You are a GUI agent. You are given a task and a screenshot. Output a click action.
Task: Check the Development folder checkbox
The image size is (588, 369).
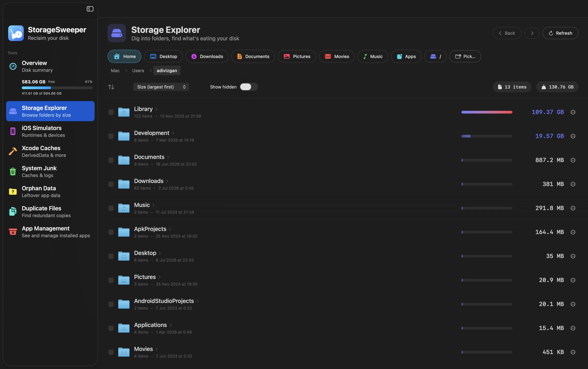111,136
